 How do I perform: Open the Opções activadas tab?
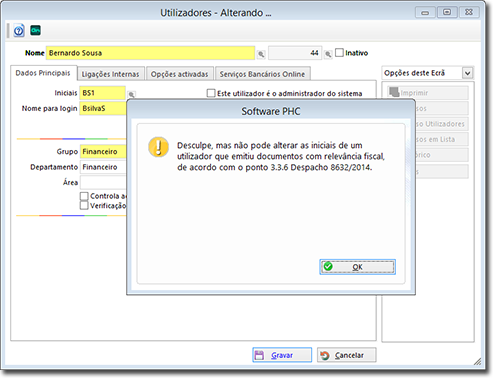pyautogui.click(x=180, y=74)
